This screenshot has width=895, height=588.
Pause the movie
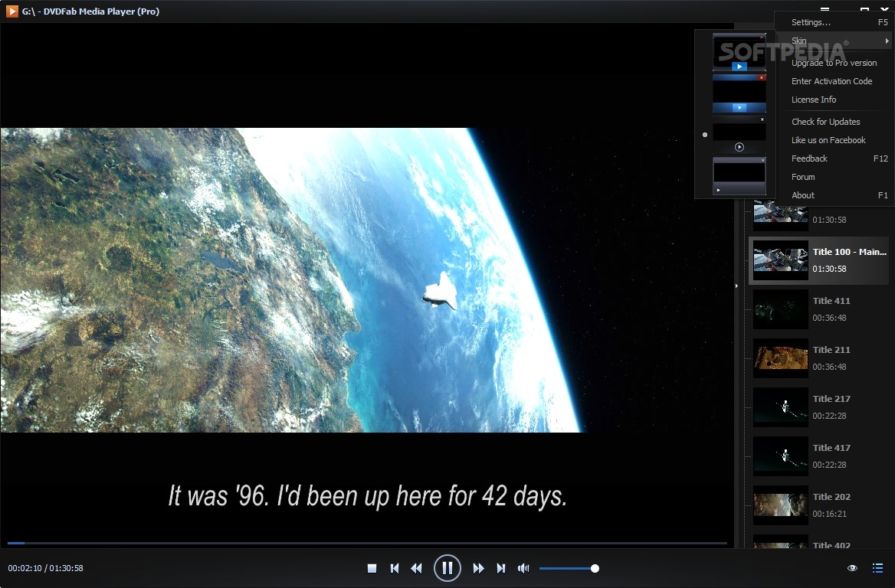click(x=447, y=568)
